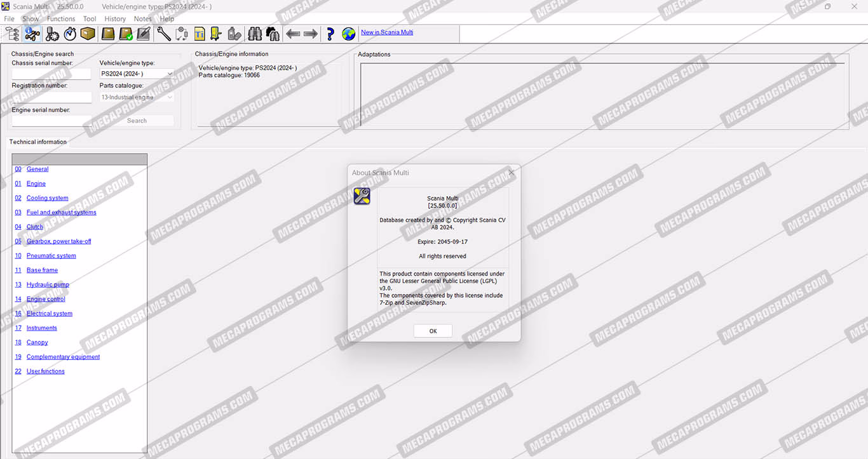Open the Pneumatic system link
This screenshot has height=459, width=868.
pos(51,256)
